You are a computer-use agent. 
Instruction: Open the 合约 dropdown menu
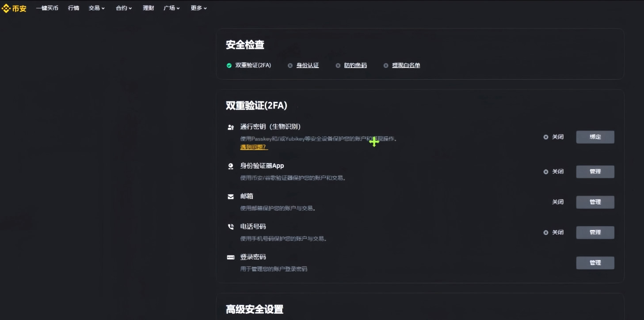[x=123, y=8]
